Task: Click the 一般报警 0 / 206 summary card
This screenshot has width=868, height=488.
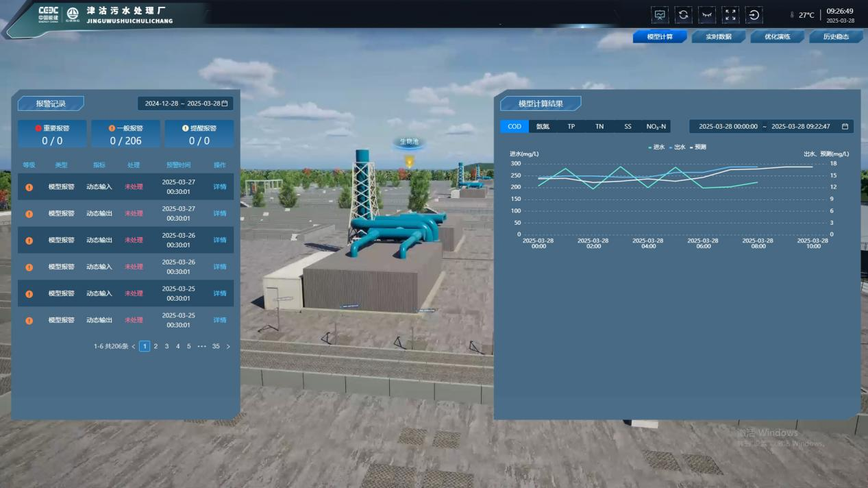Action: pyautogui.click(x=125, y=134)
